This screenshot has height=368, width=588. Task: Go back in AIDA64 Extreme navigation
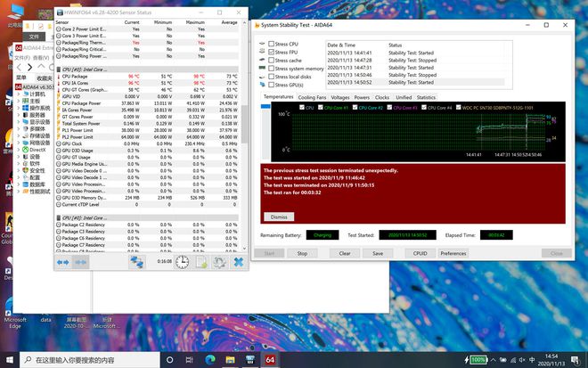19,68
